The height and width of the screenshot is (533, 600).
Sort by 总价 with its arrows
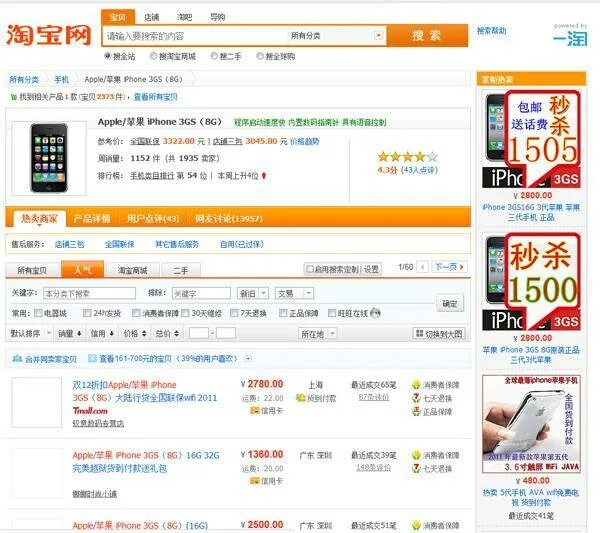tap(167, 334)
